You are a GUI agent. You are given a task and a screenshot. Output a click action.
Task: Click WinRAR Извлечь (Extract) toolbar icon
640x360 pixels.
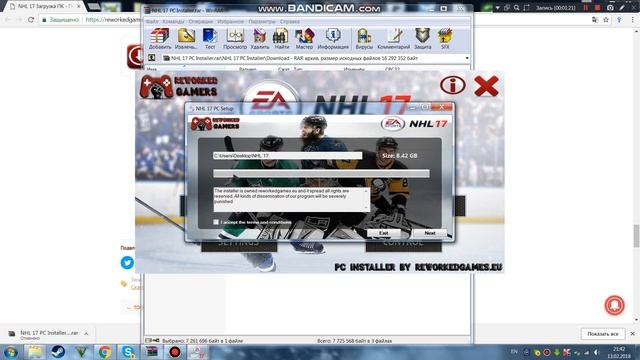186,39
